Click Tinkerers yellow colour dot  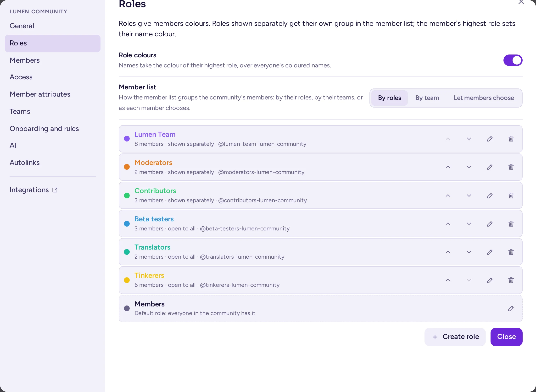pyautogui.click(x=127, y=280)
